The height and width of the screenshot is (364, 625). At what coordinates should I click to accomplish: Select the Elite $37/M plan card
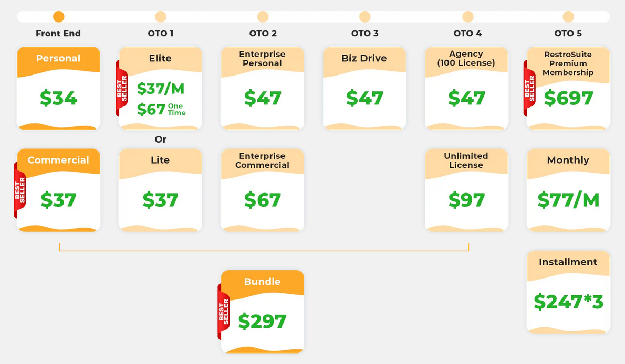click(161, 89)
